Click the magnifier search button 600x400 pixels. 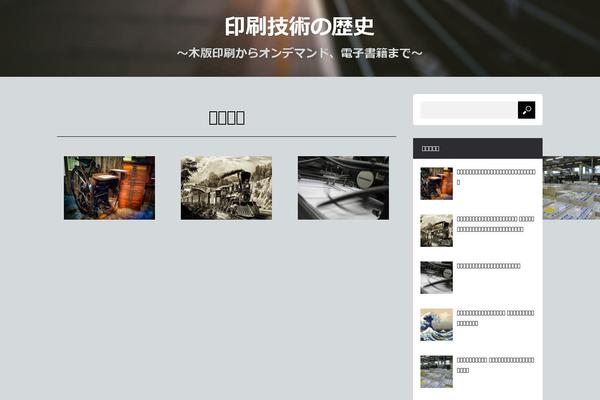[x=526, y=110]
